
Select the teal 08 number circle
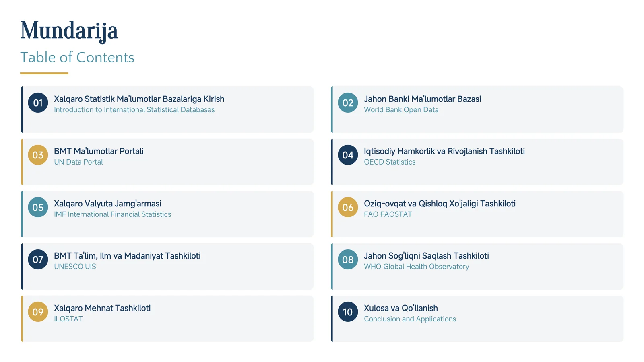pyautogui.click(x=348, y=259)
